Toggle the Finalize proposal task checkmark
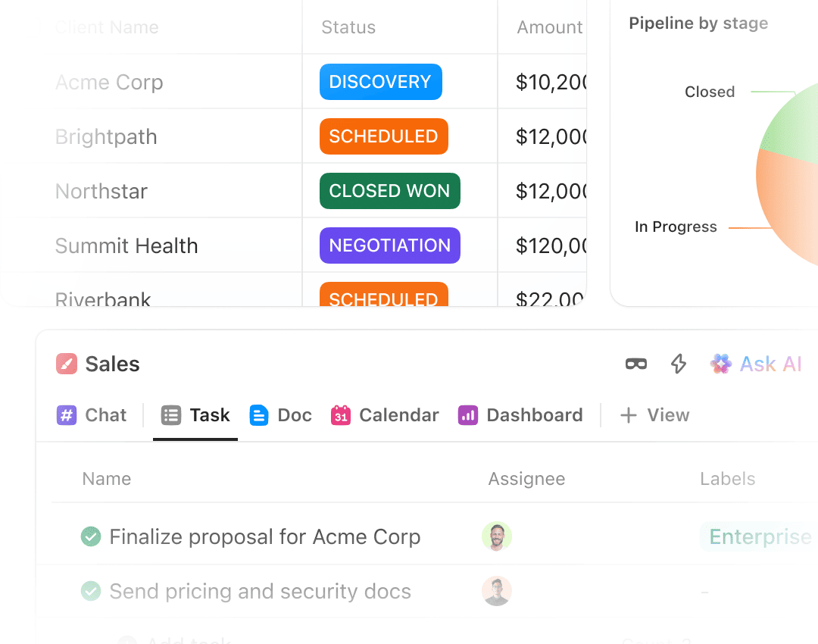This screenshot has width=818, height=644. pyautogui.click(x=91, y=536)
